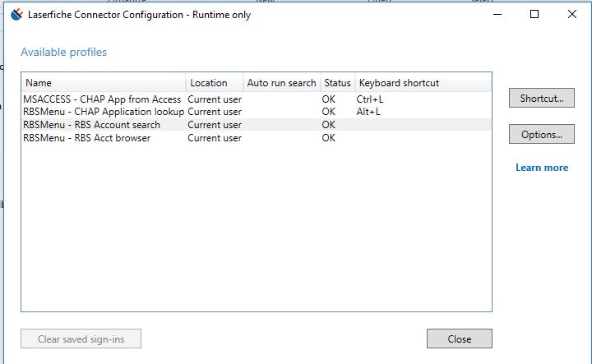Click the Alt+L keyboard shortcut cell
The width and height of the screenshot is (592, 364).
click(368, 112)
